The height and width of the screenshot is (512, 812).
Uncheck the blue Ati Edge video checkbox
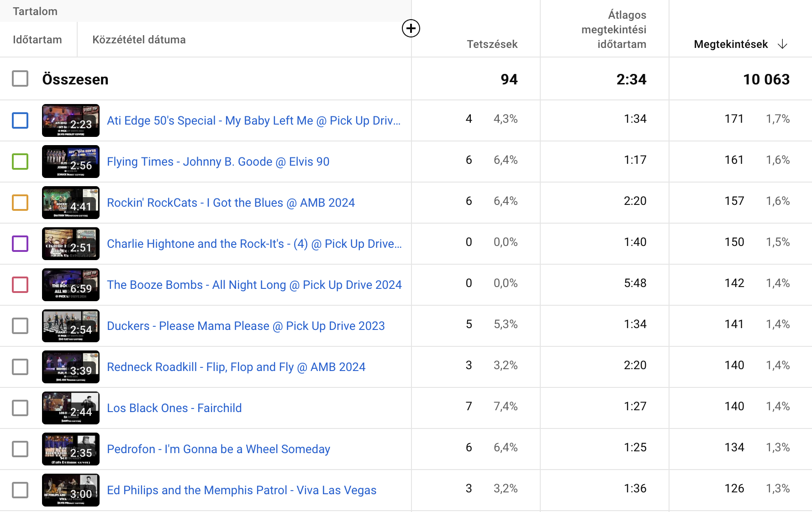pos(20,120)
